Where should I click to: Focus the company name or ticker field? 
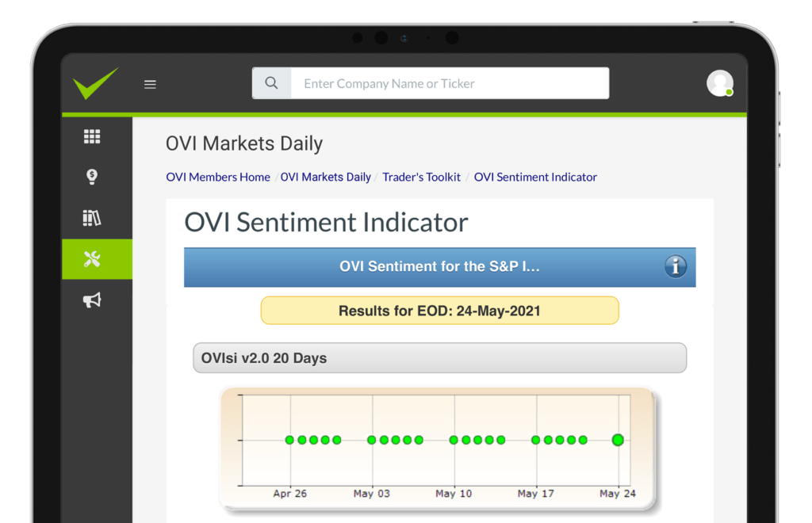click(450, 83)
